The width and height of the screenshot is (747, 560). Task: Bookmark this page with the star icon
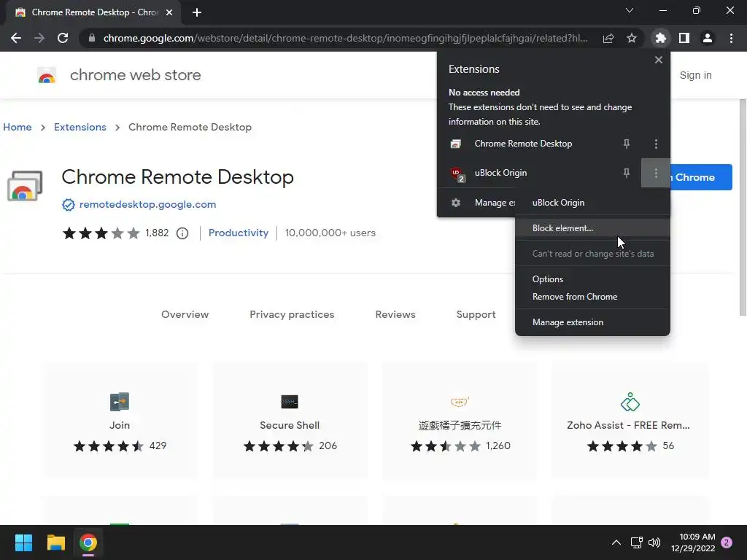(x=632, y=38)
